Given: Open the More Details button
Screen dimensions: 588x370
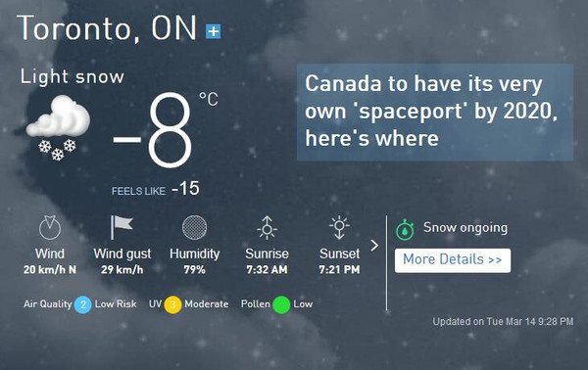Looking at the screenshot, I should click(x=453, y=260).
